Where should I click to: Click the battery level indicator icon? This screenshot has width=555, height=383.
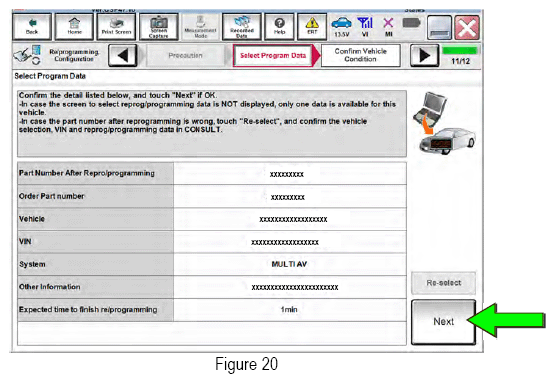tap(411, 23)
